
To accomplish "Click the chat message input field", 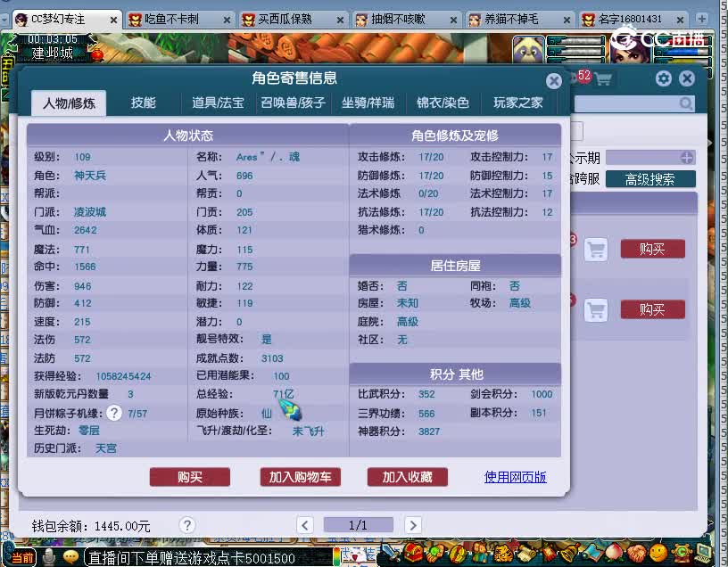I will point(207,558).
